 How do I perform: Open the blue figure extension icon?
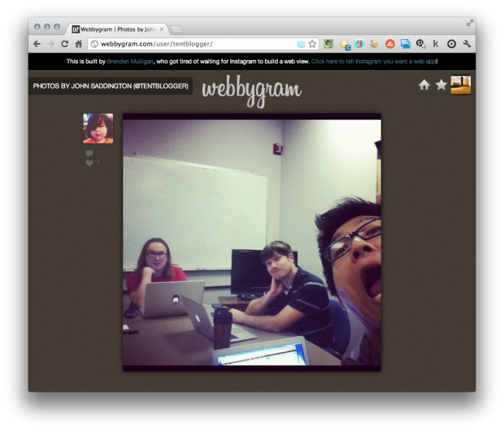click(x=359, y=44)
